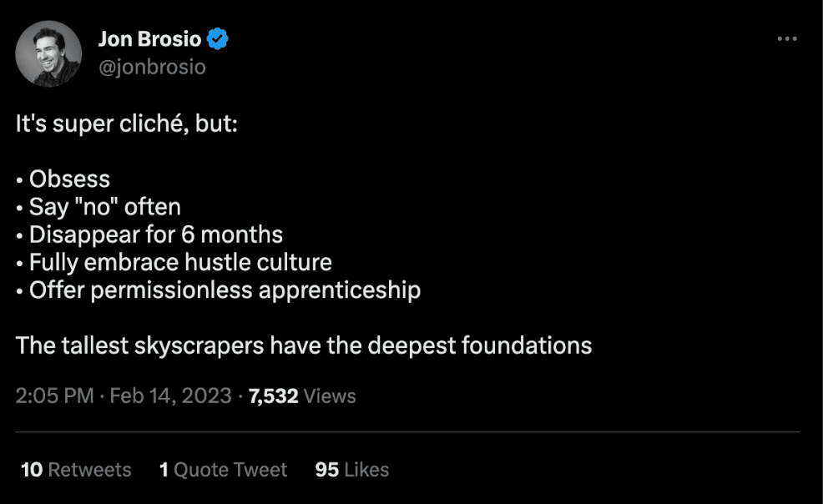Open the @jonbrosio handle link

[151, 67]
